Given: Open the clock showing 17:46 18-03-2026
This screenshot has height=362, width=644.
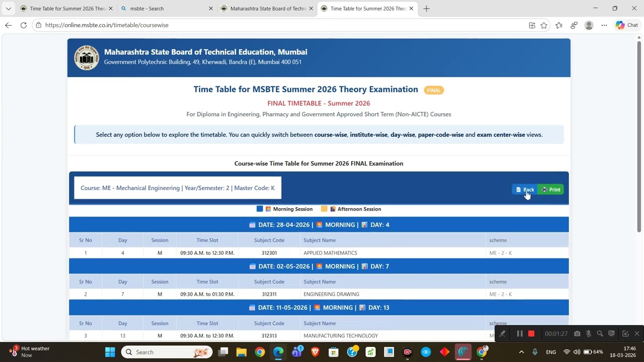Looking at the screenshot, I should point(623,351).
